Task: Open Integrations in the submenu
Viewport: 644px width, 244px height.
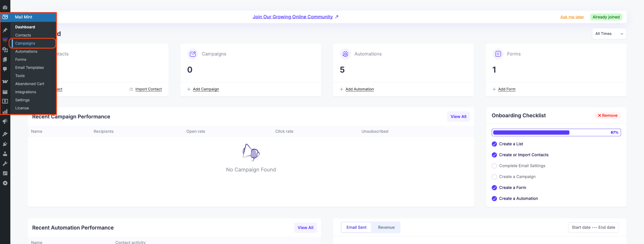Action: pyautogui.click(x=25, y=92)
